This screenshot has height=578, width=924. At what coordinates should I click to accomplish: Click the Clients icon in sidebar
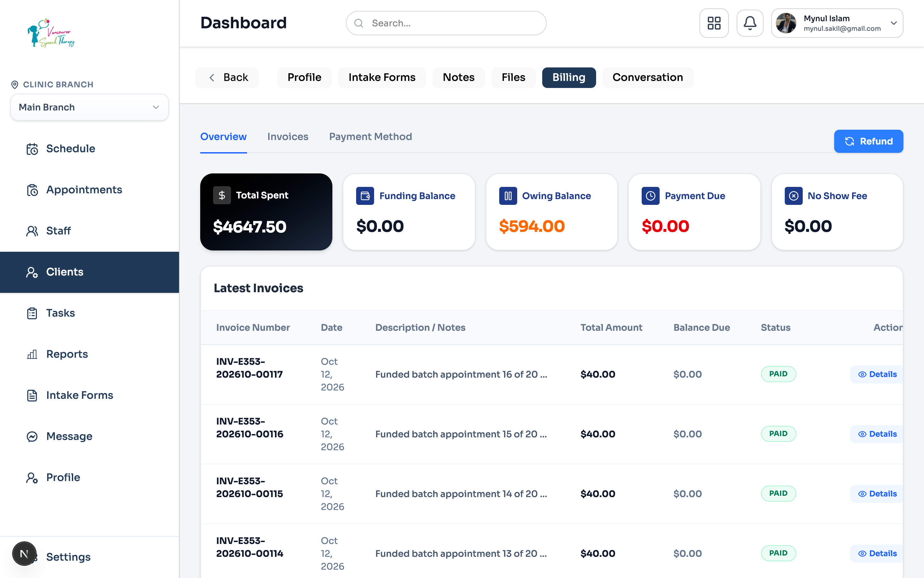click(32, 272)
